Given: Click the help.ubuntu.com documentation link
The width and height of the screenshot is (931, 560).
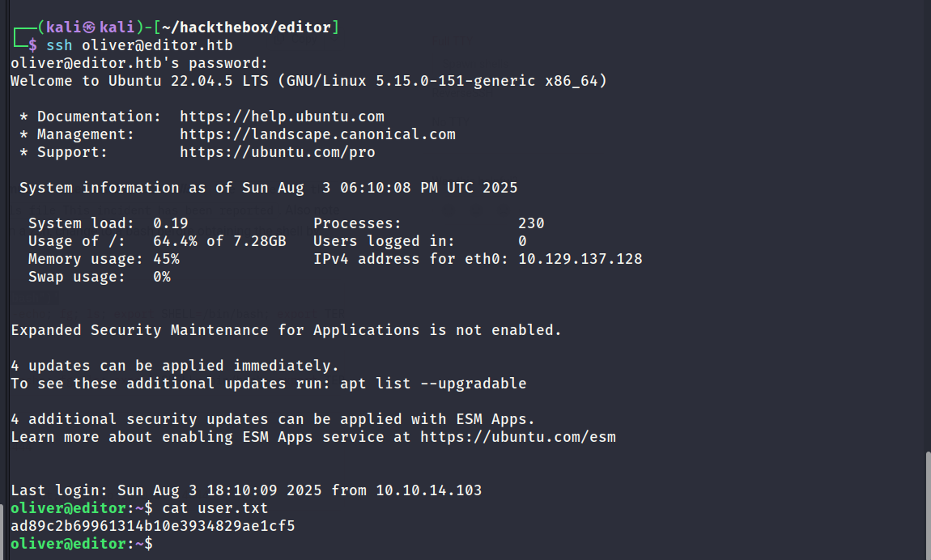Looking at the screenshot, I should point(282,117).
